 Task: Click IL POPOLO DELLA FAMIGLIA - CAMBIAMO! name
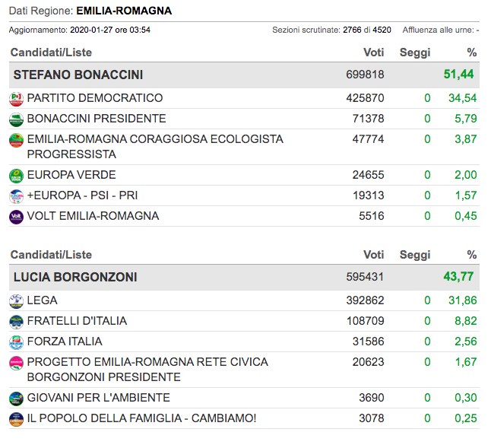tap(142, 418)
